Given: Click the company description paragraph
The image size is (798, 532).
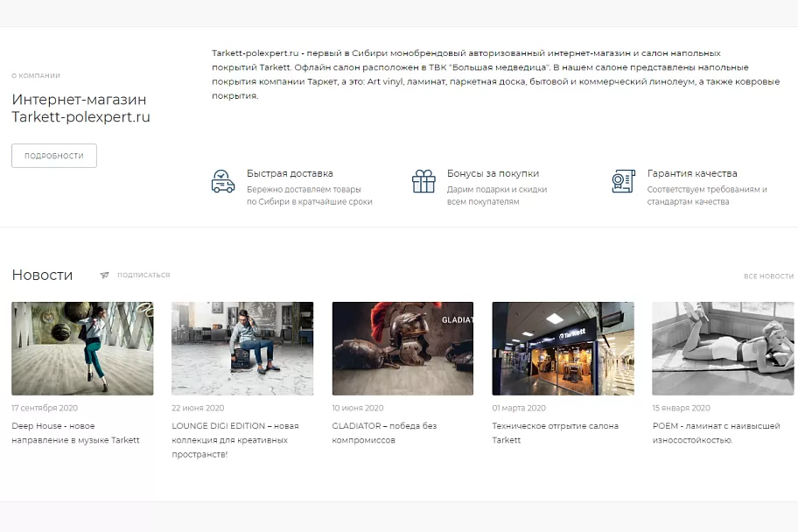Looking at the screenshot, I should 496,74.
